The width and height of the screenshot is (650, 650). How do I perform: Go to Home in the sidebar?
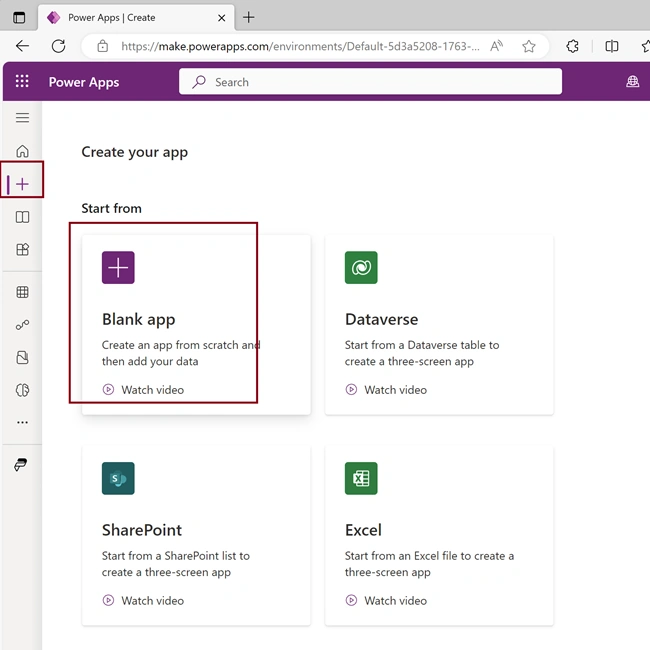(22, 151)
